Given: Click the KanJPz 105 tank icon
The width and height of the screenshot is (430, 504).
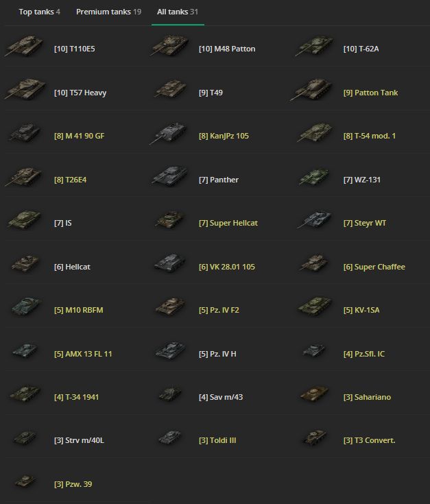Looking at the screenshot, I should (x=169, y=133).
